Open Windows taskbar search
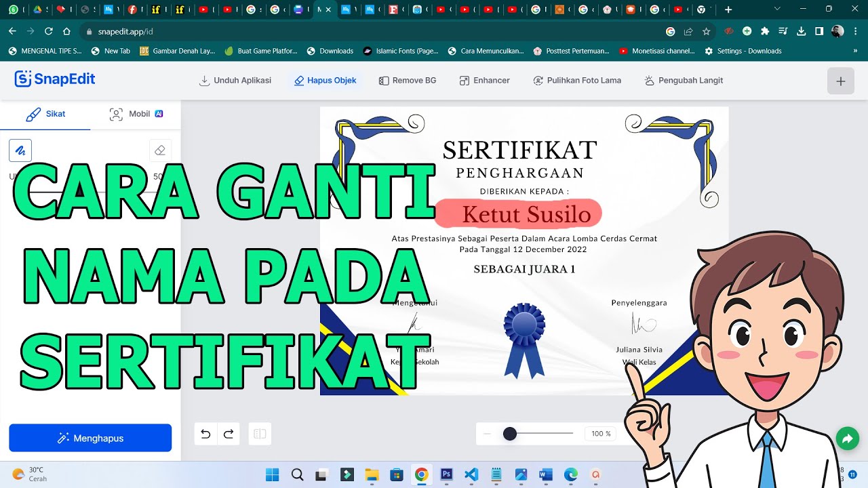The height and width of the screenshot is (488, 868). [x=297, y=474]
